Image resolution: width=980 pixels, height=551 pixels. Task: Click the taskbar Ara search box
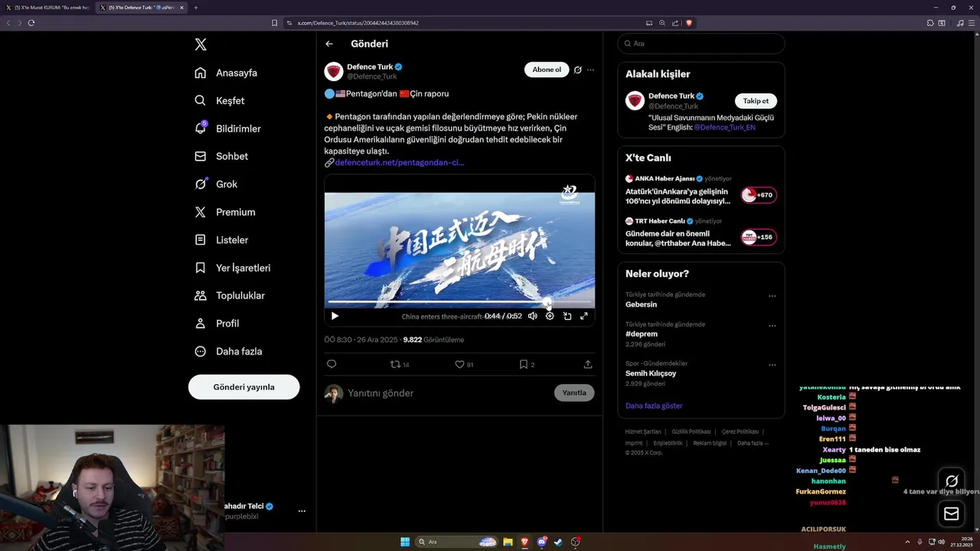pos(457,542)
